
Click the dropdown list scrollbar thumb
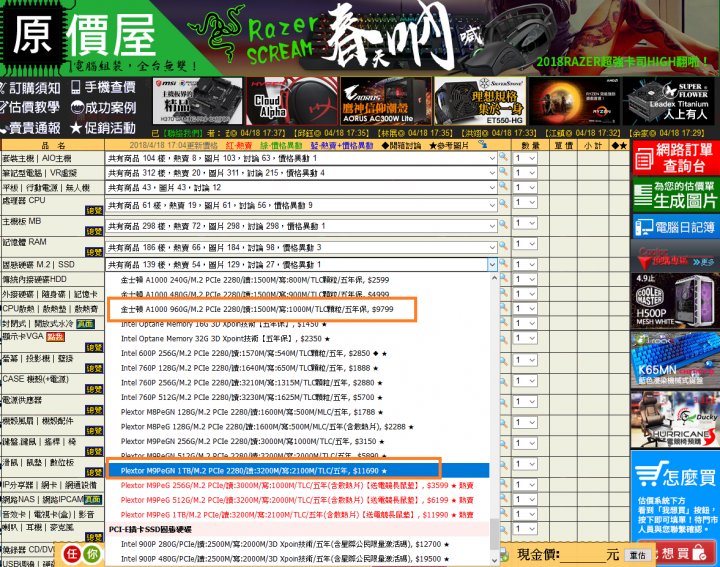coord(494,533)
